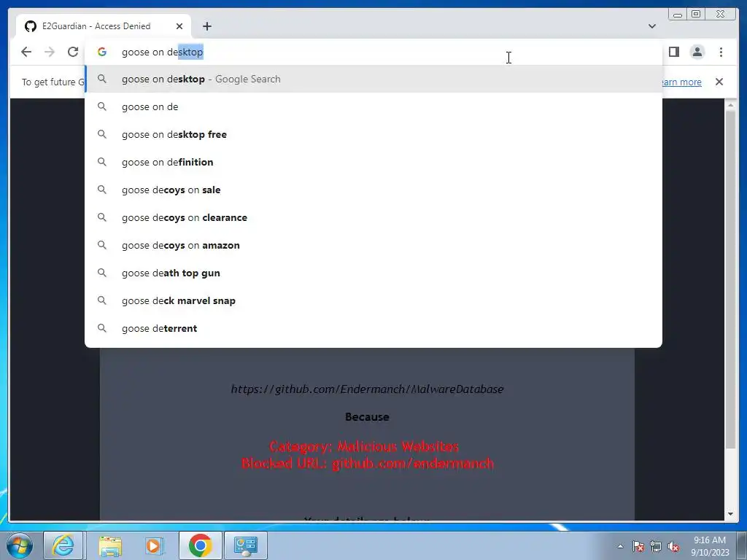Click the address bar search field
The height and width of the screenshot is (560, 747).
(x=373, y=52)
